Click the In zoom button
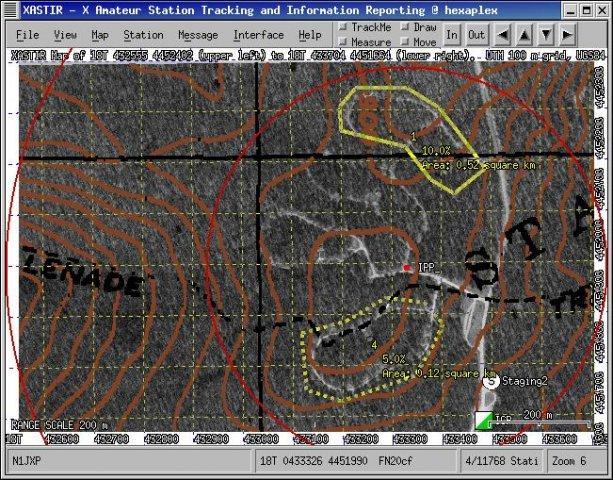Viewport: 613px width, 480px height. tap(452, 34)
